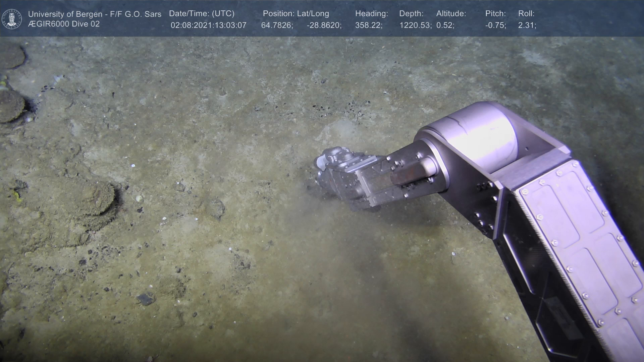Click the Depth label
The height and width of the screenshot is (362, 644).
coord(411,14)
